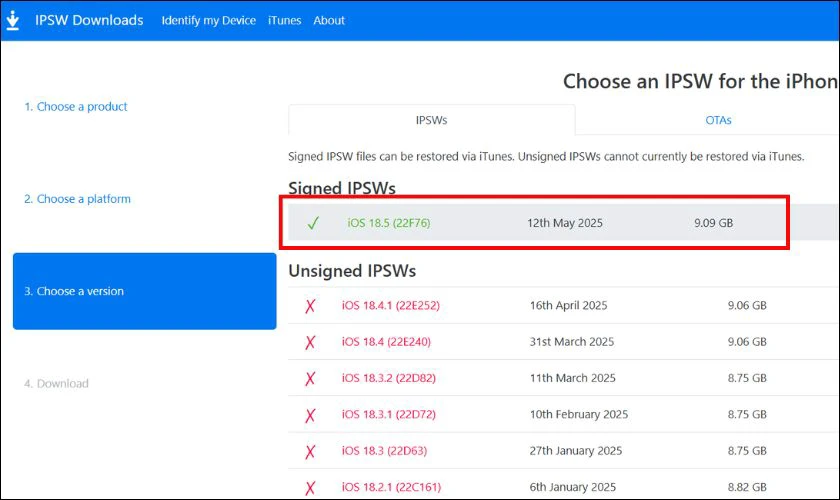The image size is (840, 500).
Task: Click the red X beside iOS 18.4 (22E240)
Action: (x=310, y=342)
